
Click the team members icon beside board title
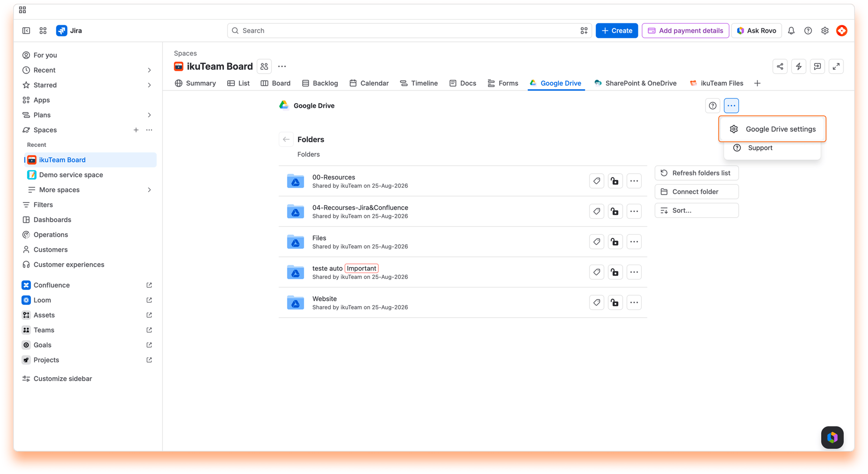point(264,66)
